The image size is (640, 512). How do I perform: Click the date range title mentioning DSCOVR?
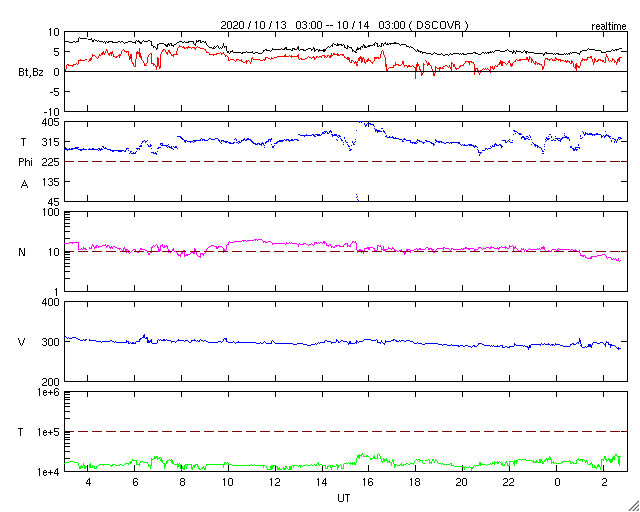[344, 25]
